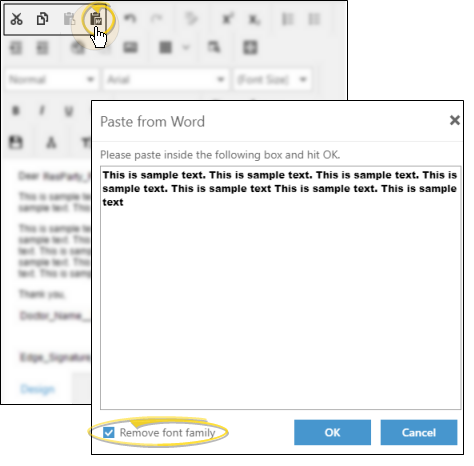
Task: Click inside the paste text box
Action: [x=281, y=288]
